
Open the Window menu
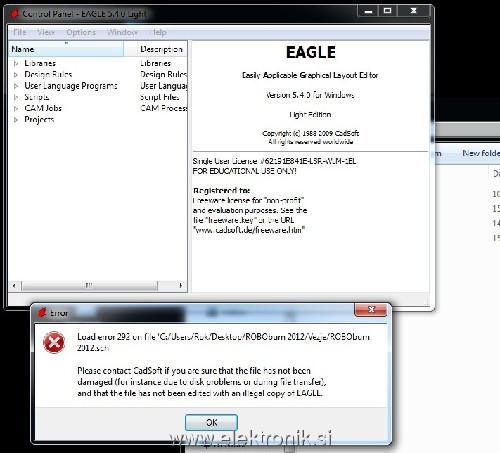point(122,32)
